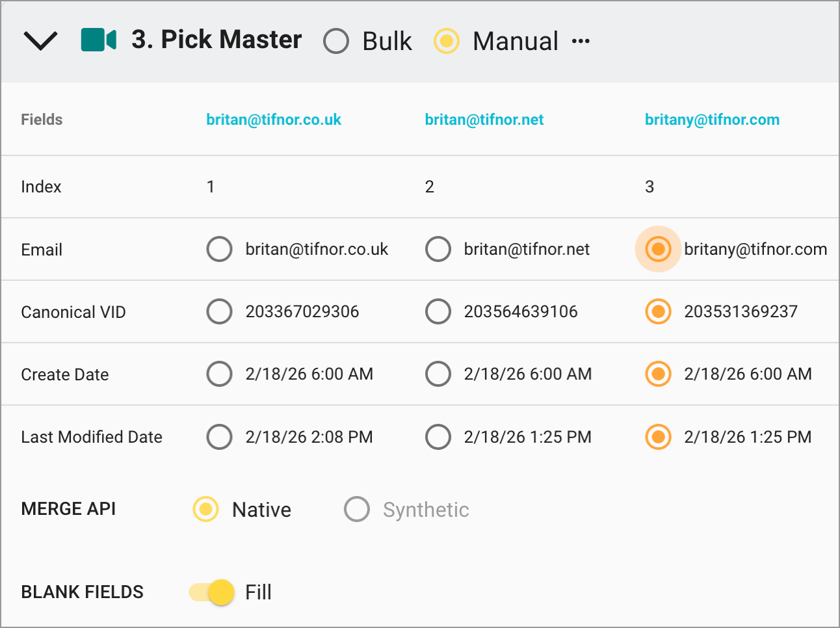Open the britan@tifnor.co.uk contact link
Viewport: 840px width, 628px height.
click(273, 119)
